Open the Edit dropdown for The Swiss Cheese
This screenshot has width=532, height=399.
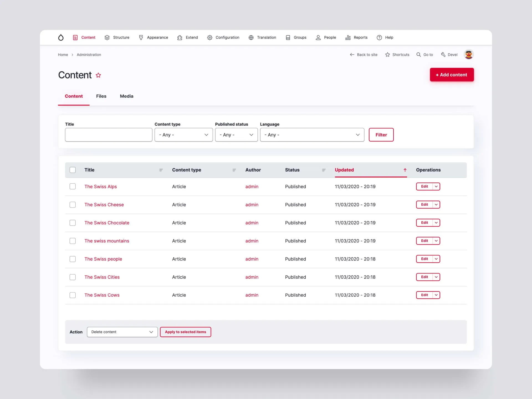point(436,204)
